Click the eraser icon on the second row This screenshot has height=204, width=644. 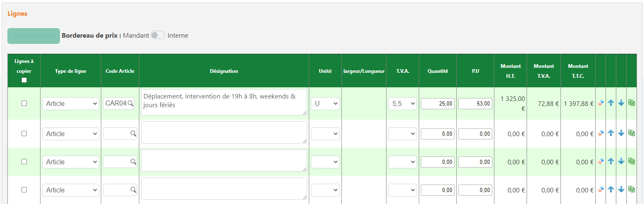coord(601,133)
